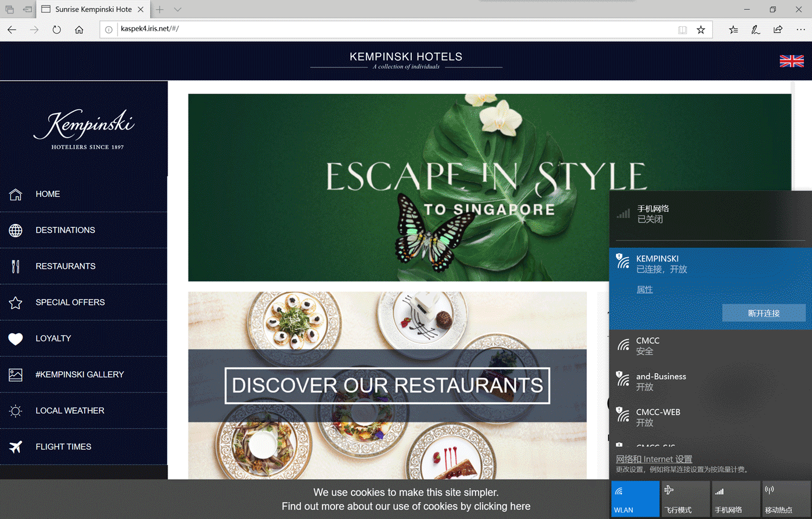Open SPECIAL OFFERS menu item
Screen dimensions: 812x519
84,302
